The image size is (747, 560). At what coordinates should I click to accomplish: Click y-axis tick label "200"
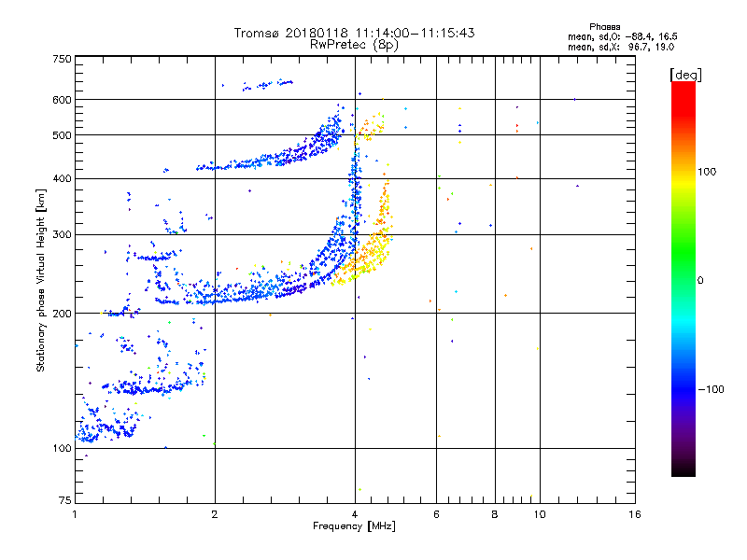[62, 314]
